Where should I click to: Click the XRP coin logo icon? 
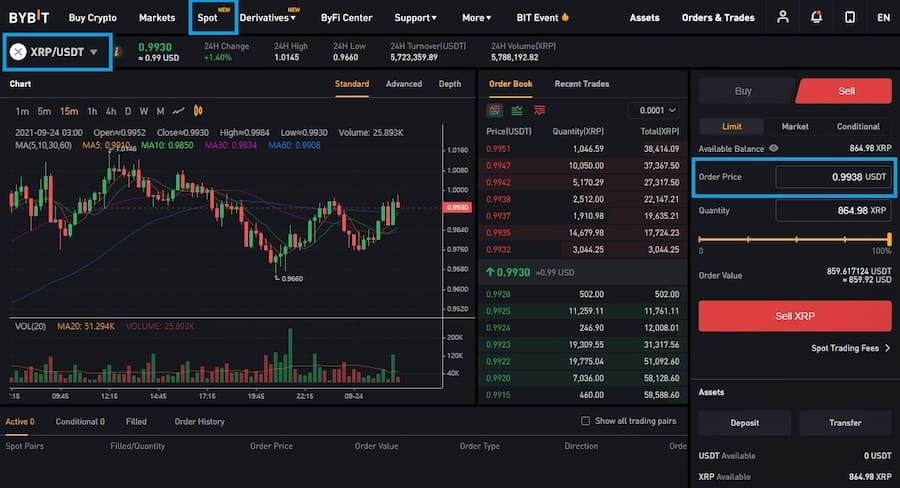pos(18,52)
